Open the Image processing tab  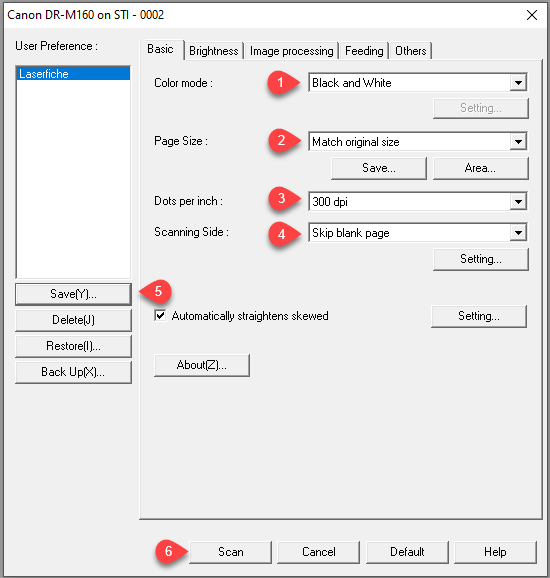[x=292, y=51]
